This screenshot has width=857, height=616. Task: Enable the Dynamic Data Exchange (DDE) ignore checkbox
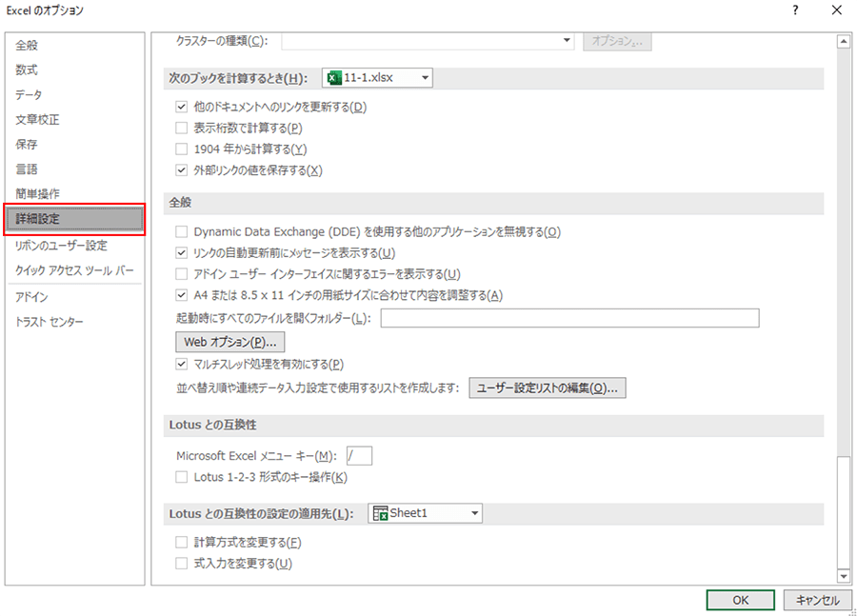pyautogui.click(x=182, y=231)
